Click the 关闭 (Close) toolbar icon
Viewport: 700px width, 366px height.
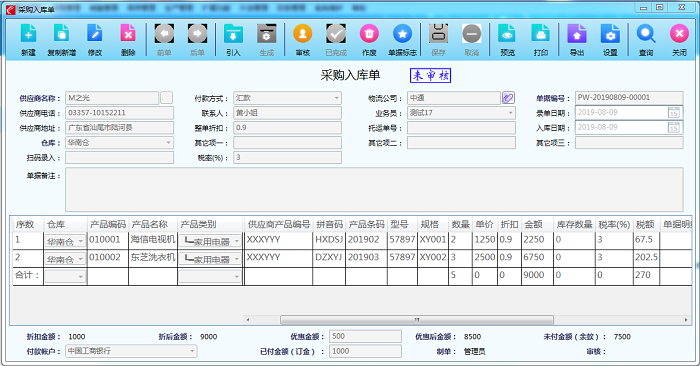(679, 34)
